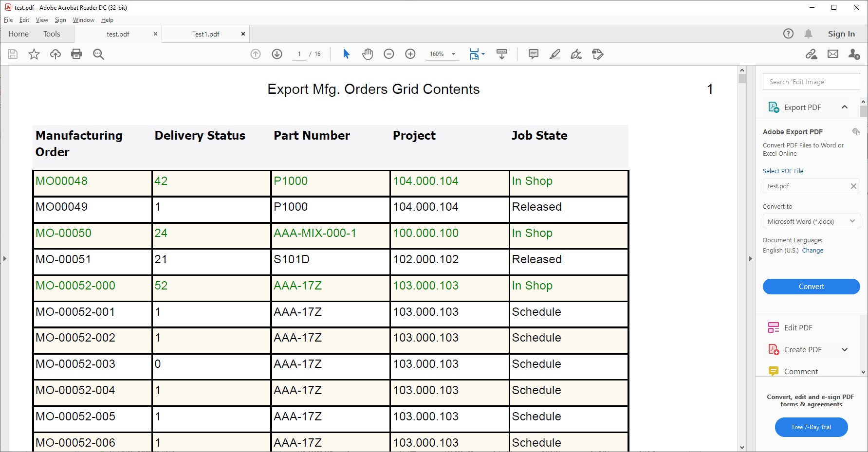
Task: Switch to the Test1.pdf document tab
Action: coord(205,34)
